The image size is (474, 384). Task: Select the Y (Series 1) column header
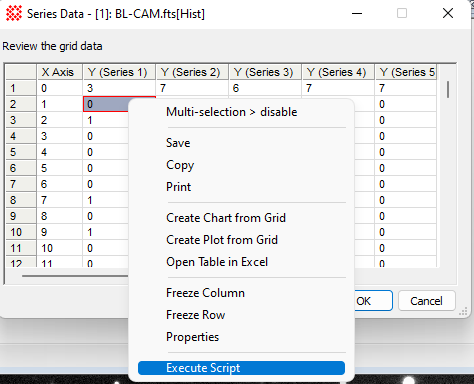[119, 72]
